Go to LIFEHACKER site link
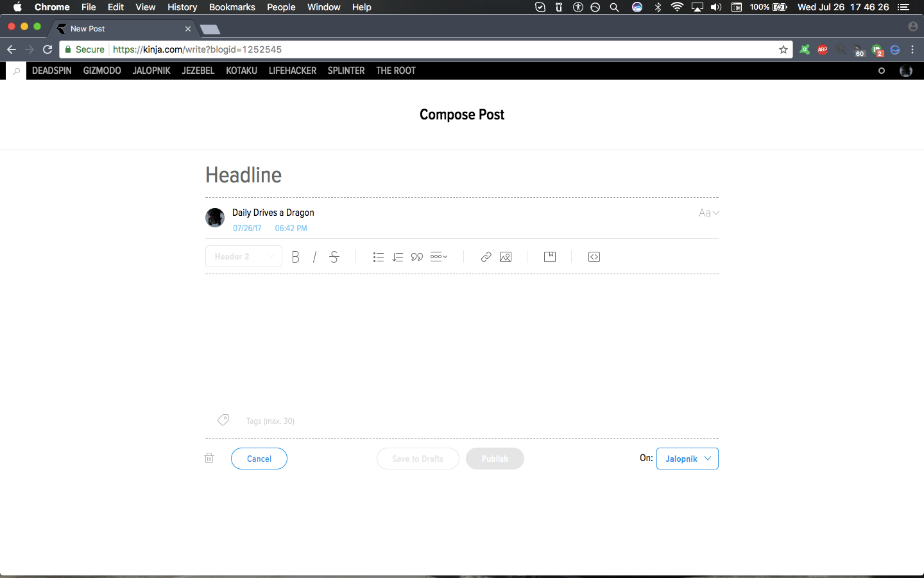Screen dimensions: 924x578 point(293,71)
